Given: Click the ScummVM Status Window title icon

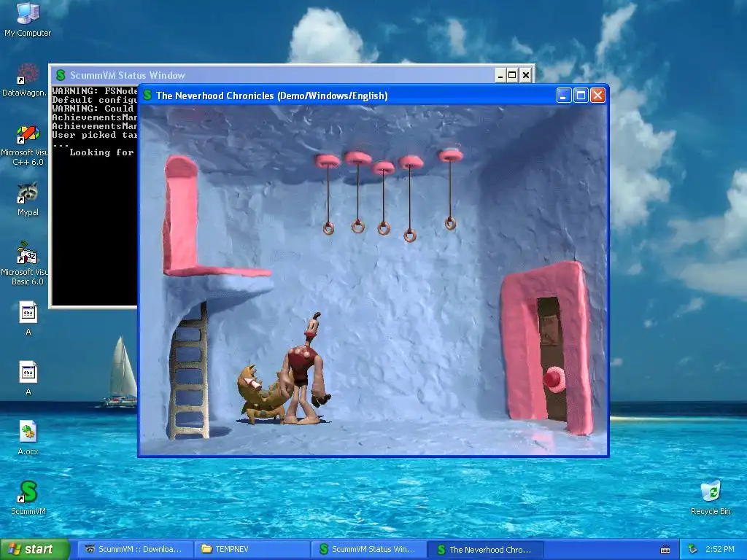Looking at the screenshot, I should tap(60, 75).
